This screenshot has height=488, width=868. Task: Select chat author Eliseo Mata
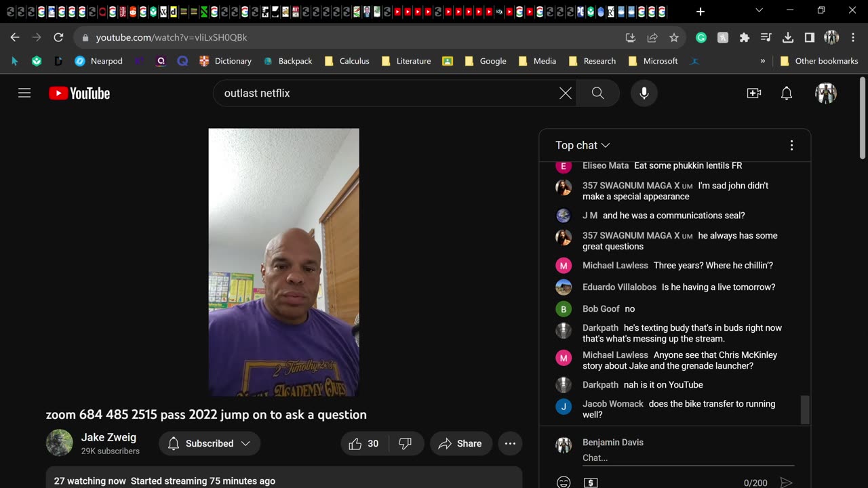(x=606, y=165)
